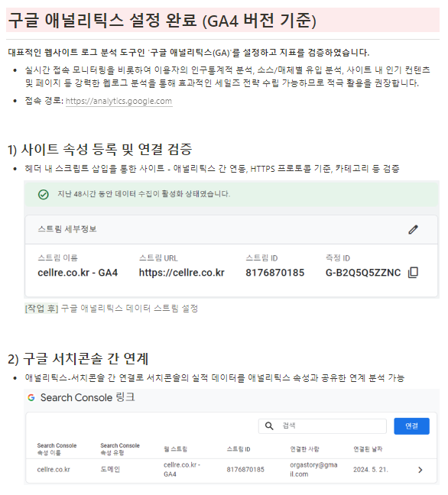Copy the measurement ID with copy icon
Viewport: 448px width, 495px height.
413,273
